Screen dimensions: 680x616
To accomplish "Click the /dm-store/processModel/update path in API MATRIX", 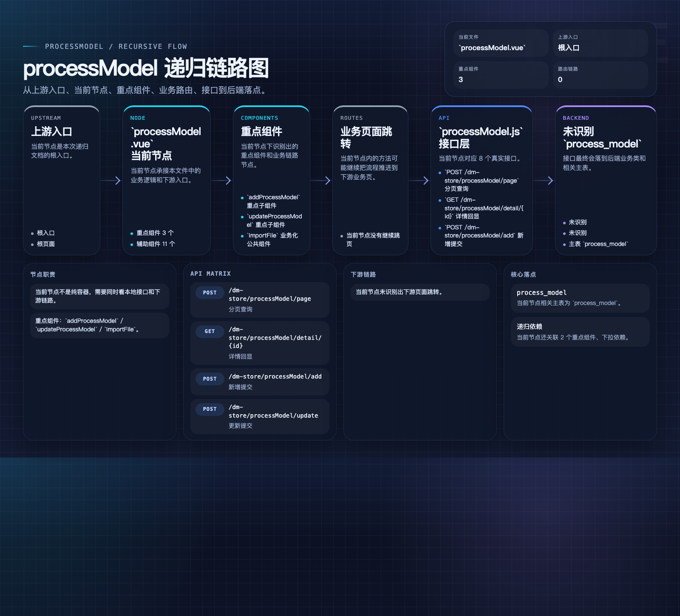I will (x=273, y=411).
